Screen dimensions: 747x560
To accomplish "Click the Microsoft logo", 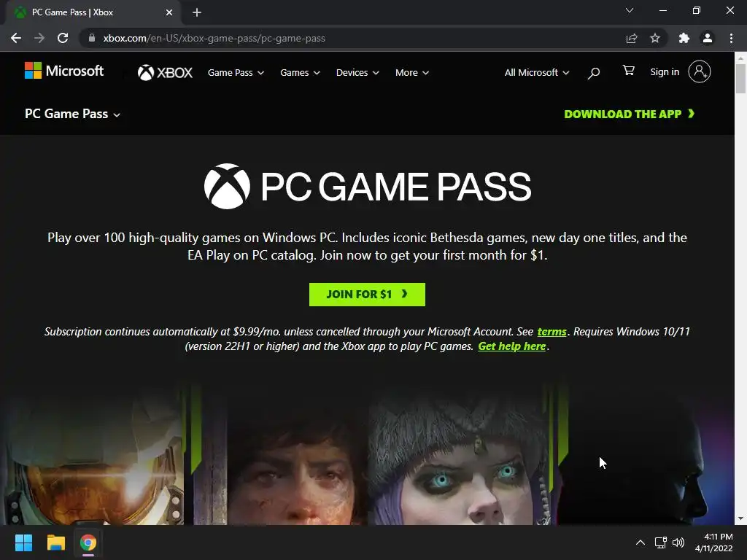I will 64,71.
